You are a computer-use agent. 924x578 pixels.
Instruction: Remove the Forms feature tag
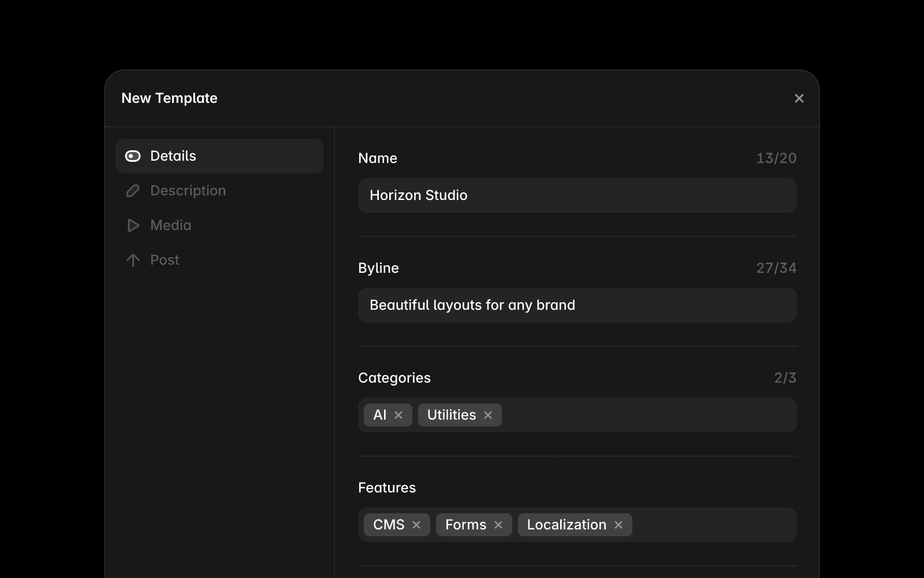498,525
